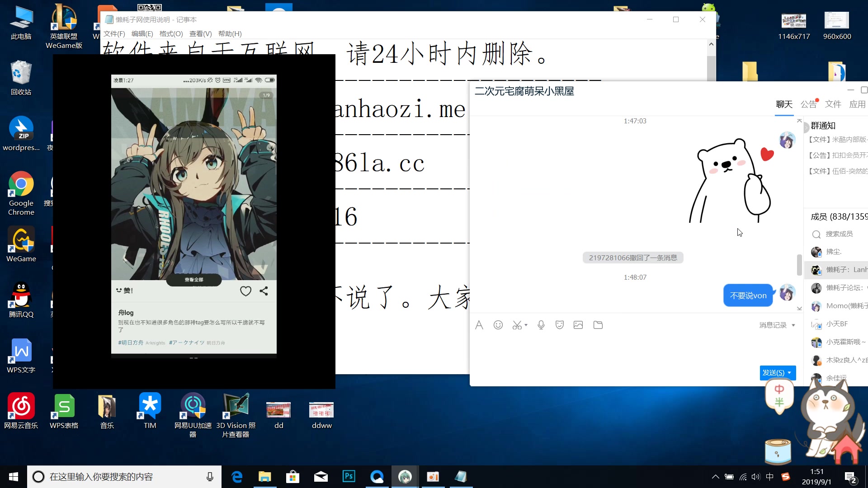Open 消息记录 message history

tap(773, 325)
